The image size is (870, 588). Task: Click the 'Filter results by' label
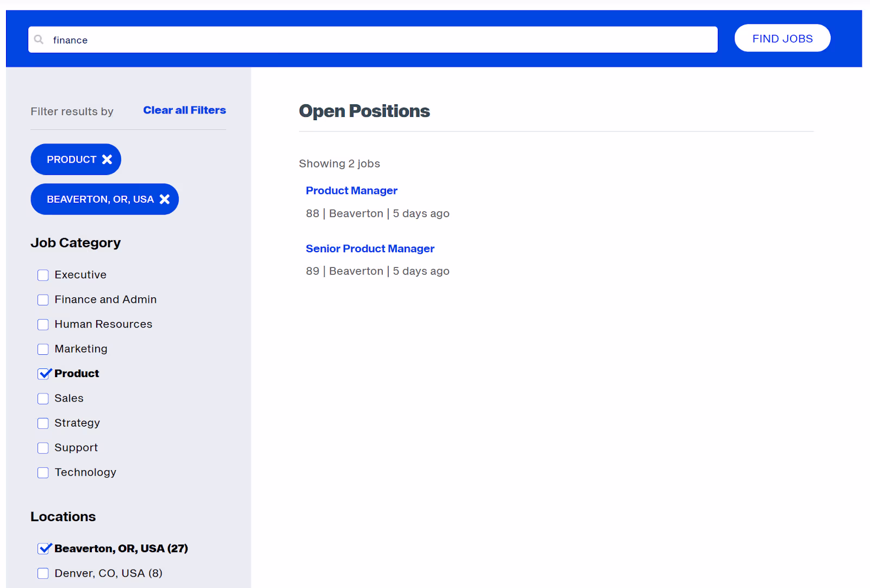pyautogui.click(x=72, y=111)
